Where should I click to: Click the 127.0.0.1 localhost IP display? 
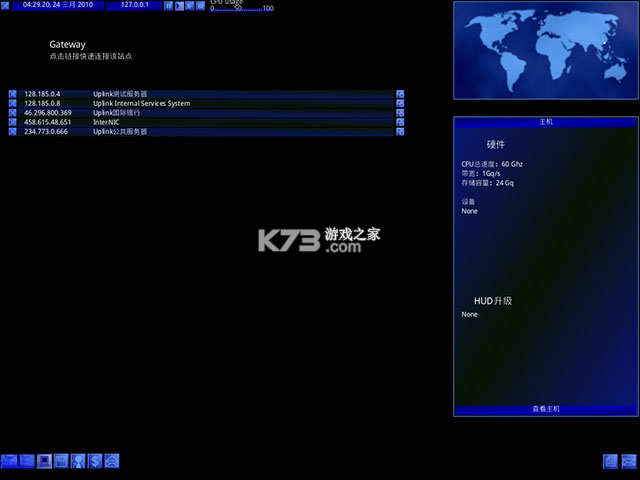[x=134, y=5]
